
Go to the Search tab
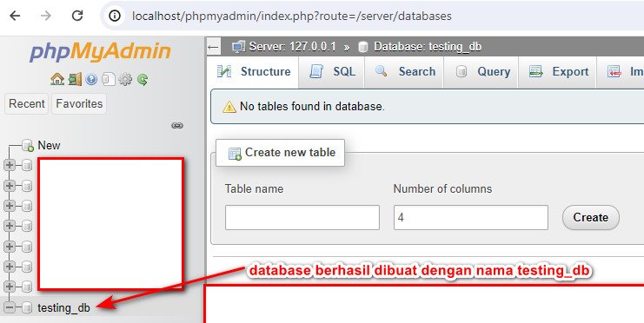pyautogui.click(x=404, y=72)
